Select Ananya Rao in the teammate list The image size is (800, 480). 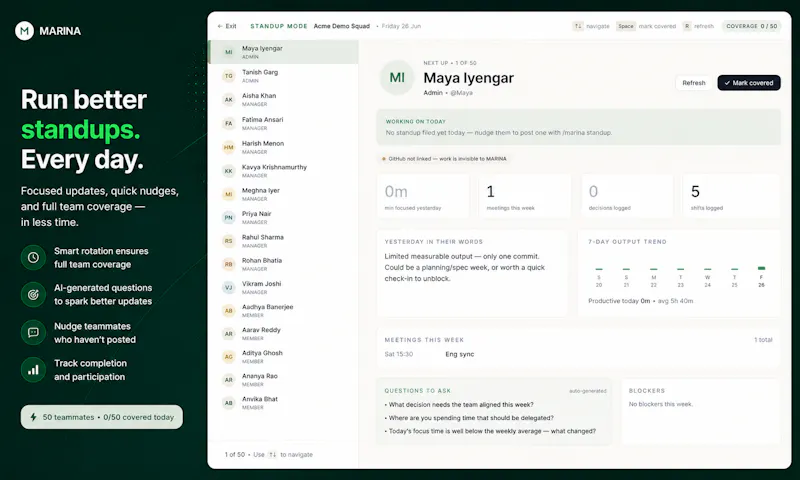coord(283,380)
